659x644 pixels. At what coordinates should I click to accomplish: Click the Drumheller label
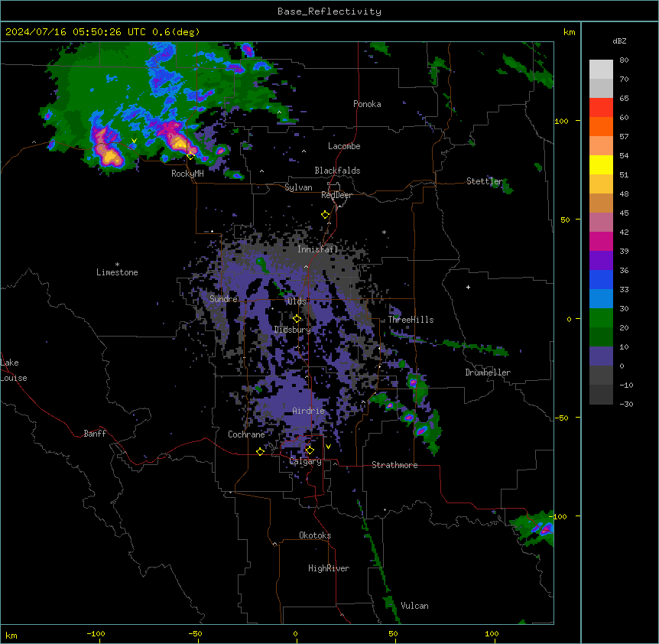[x=488, y=372]
